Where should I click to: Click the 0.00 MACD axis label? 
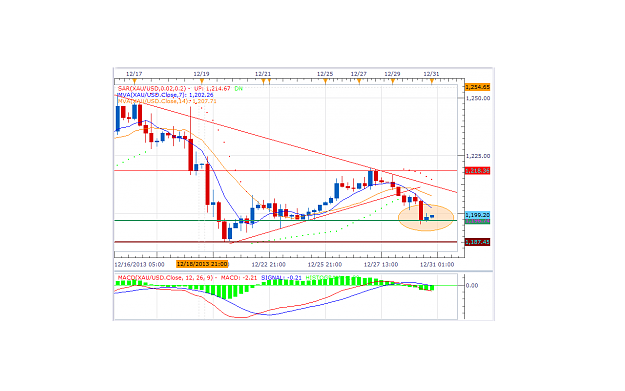click(x=472, y=285)
